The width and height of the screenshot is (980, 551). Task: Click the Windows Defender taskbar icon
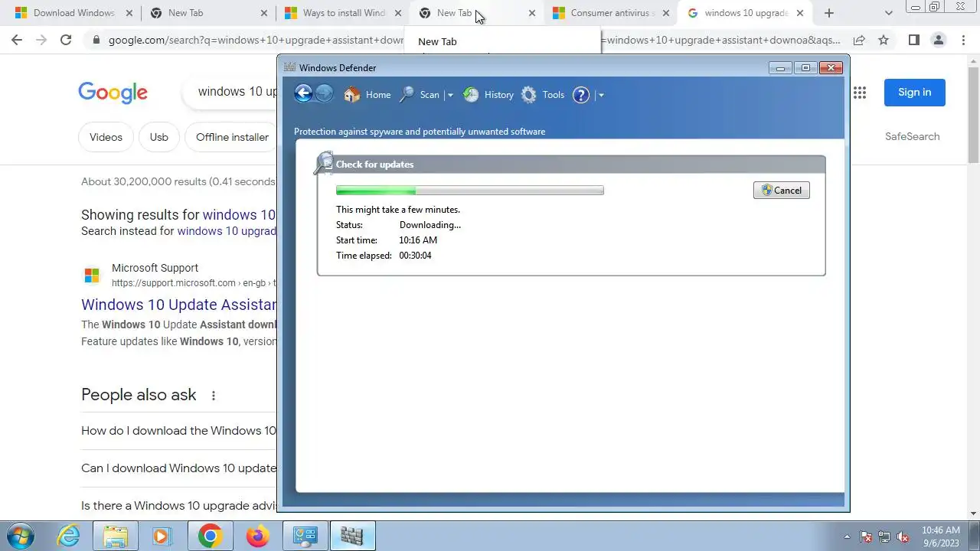pos(352,536)
